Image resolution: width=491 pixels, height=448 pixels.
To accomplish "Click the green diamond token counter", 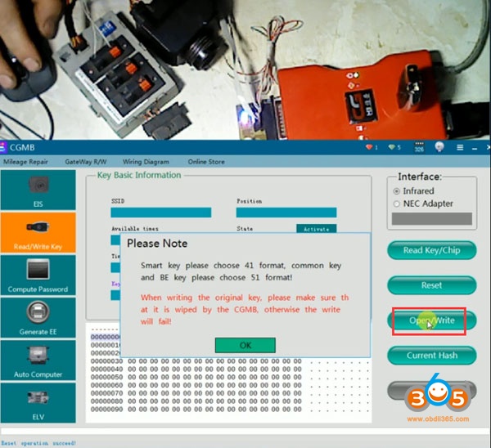I will coord(394,147).
